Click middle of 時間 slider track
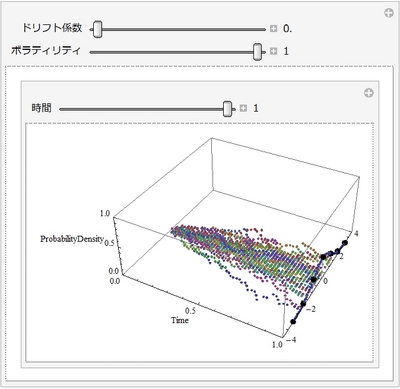The height and width of the screenshot is (389, 400). tap(148, 109)
